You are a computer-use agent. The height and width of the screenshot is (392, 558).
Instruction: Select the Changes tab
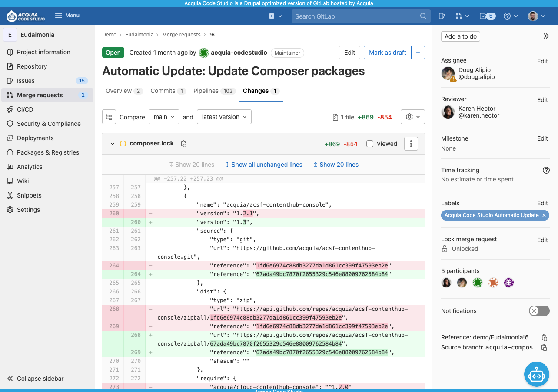(261, 91)
